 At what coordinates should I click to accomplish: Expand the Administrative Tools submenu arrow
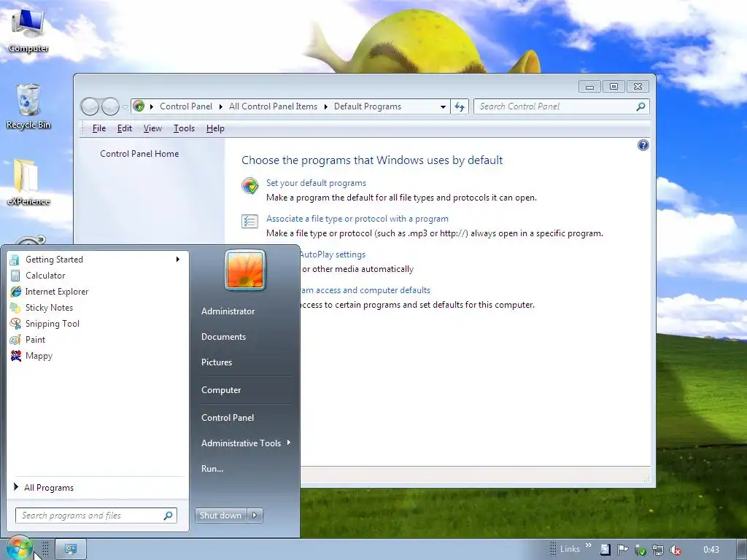tap(289, 443)
